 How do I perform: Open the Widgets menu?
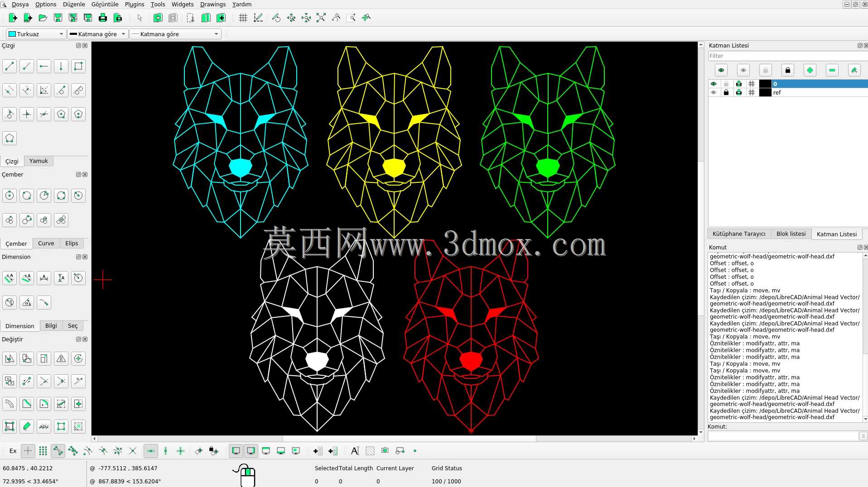tap(183, 4)
